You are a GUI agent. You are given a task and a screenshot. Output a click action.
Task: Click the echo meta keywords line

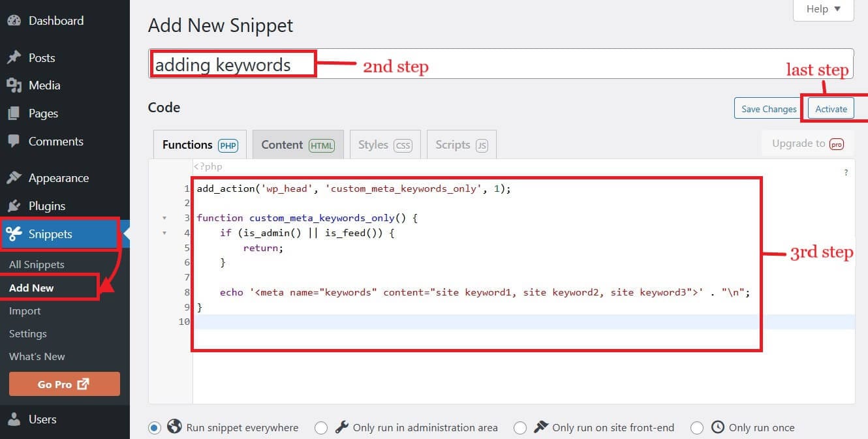click(485, 292)
